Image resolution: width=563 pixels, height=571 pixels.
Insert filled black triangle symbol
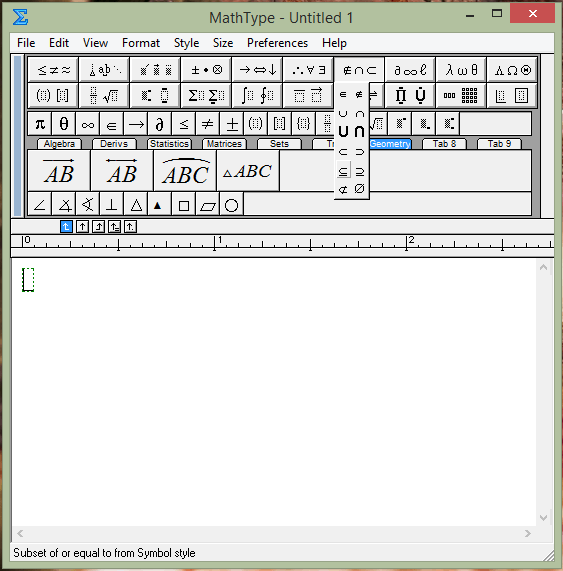(159, 205)
